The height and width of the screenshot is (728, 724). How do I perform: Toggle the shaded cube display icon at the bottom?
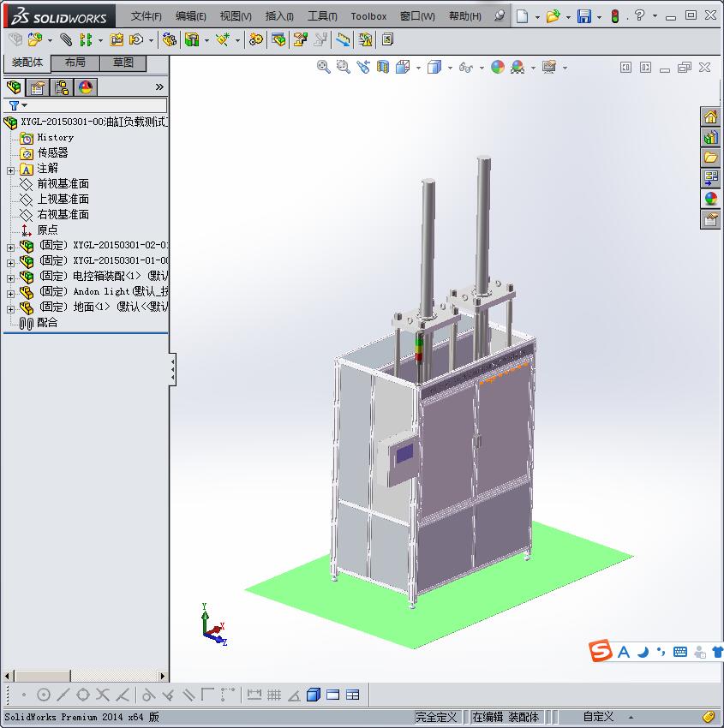313,695
